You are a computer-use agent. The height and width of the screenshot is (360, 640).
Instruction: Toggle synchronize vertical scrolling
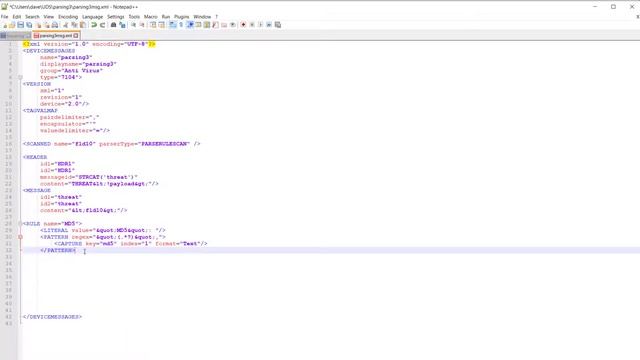[x=153, y=25]
